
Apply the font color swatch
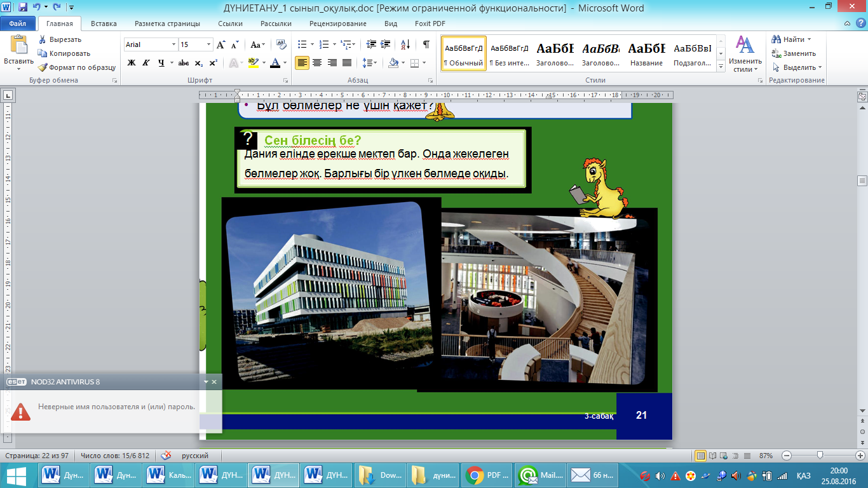tap(275, 63)
